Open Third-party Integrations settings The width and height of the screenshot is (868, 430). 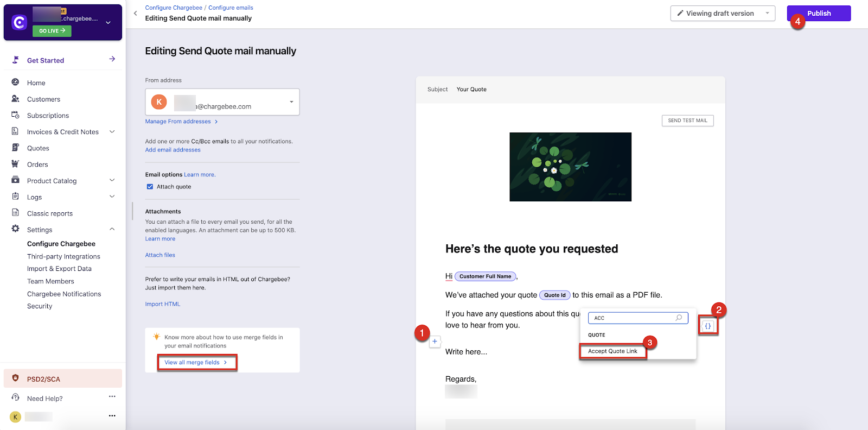coord(63,256)
